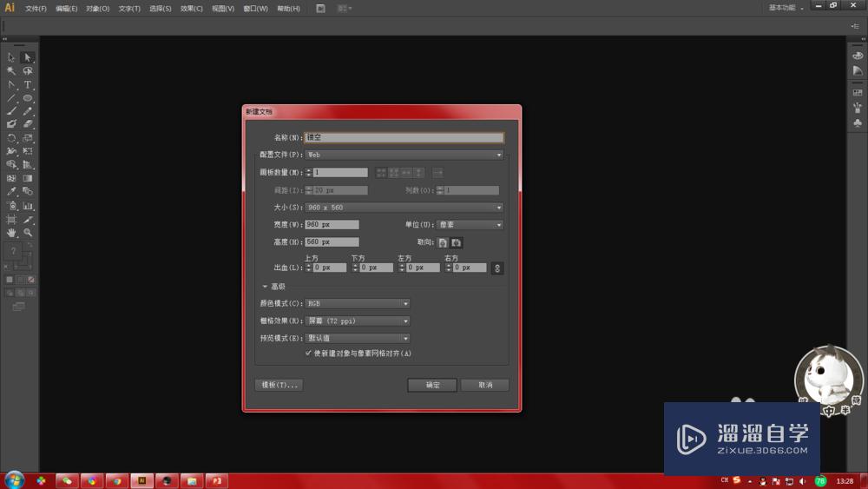Choose portrait orientation button

[x=443, y=242]
